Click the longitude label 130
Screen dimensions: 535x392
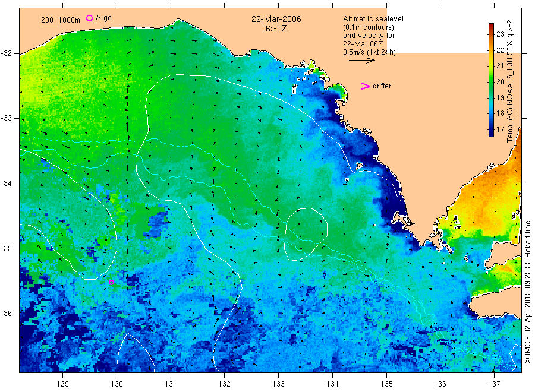[x=117, y=384]
